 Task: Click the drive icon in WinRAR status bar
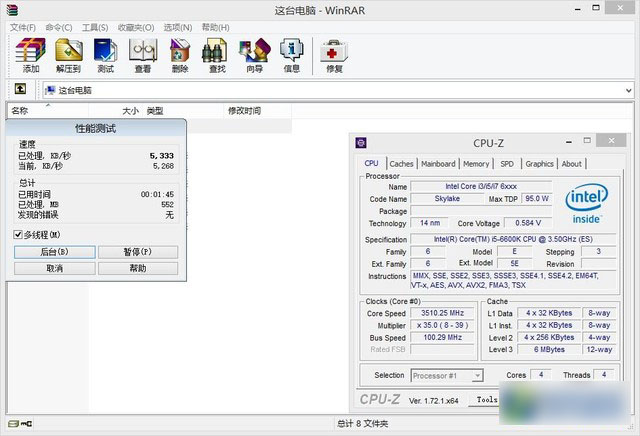click(14, 424)
